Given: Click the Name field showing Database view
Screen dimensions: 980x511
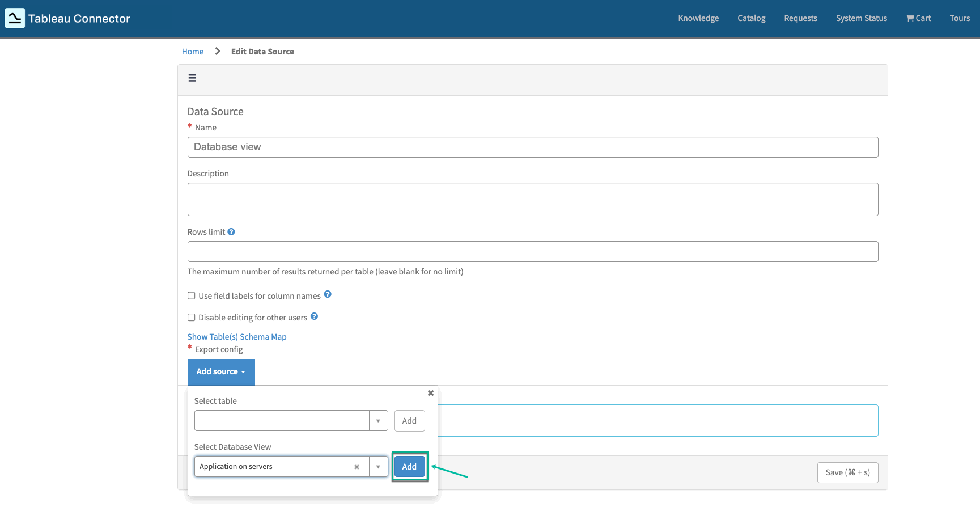Looking at the screenshot, I should click(532, 147).
